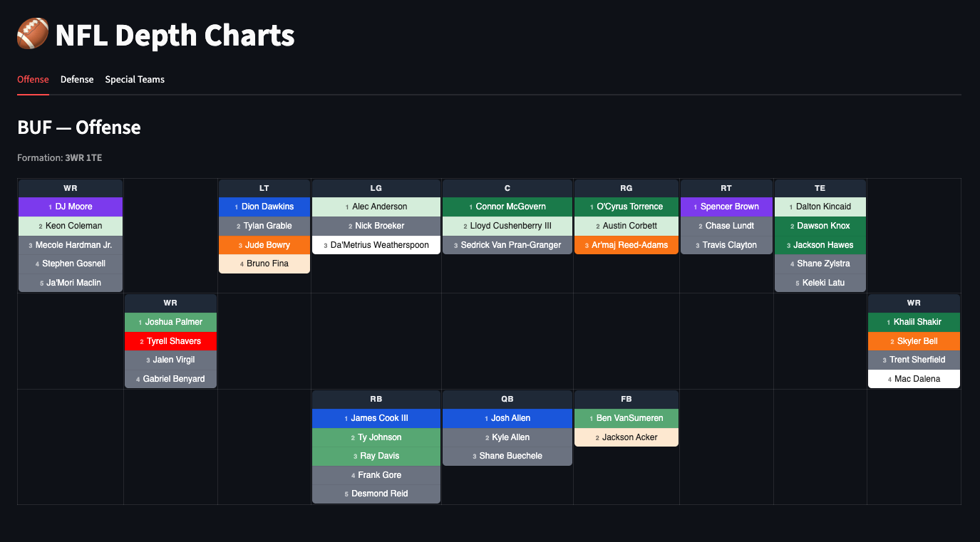Screen dimensions: 980x542
Task: Click the QB position header
Action: [x=507, y=400]
